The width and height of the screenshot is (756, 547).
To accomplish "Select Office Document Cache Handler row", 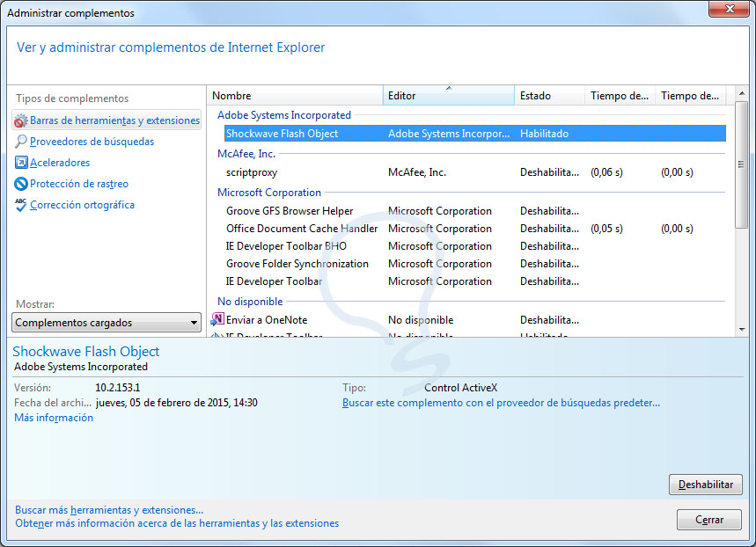I will pos(475,229).
